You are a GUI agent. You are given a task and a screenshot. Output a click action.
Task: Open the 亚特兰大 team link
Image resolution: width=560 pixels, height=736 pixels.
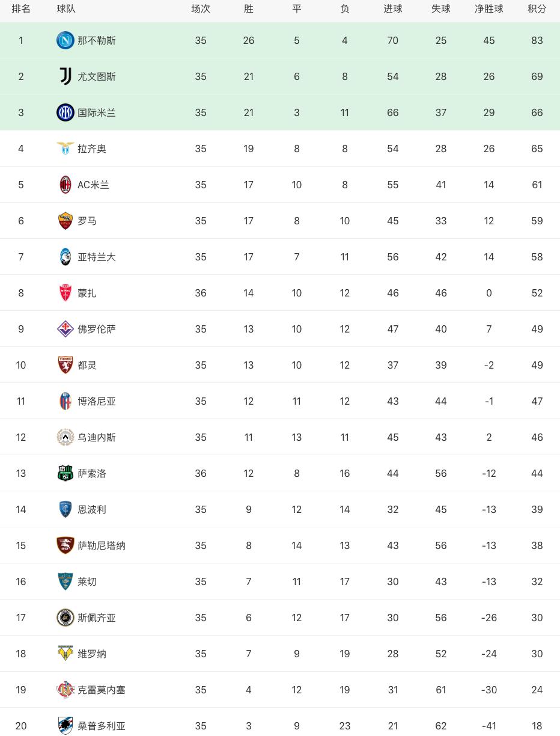pos(97,257)
